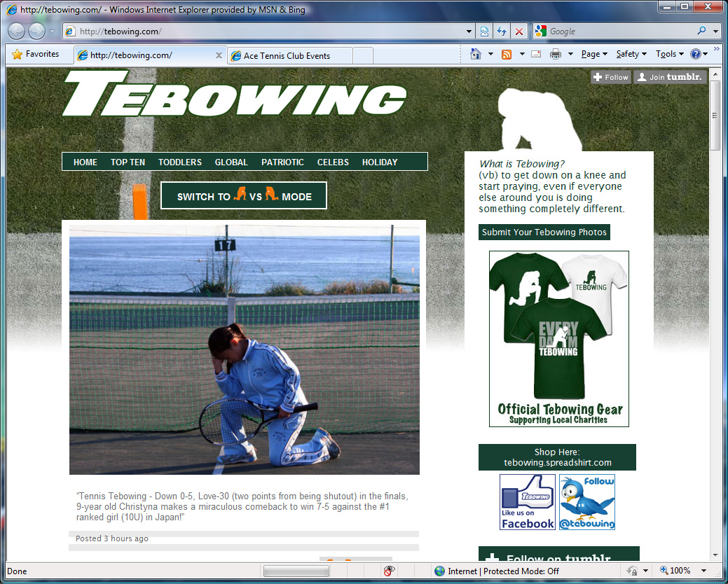Open the Like us on Facebook badge
Screen dimensions: 728x584
pyautogui.click(x=527, y=502)
